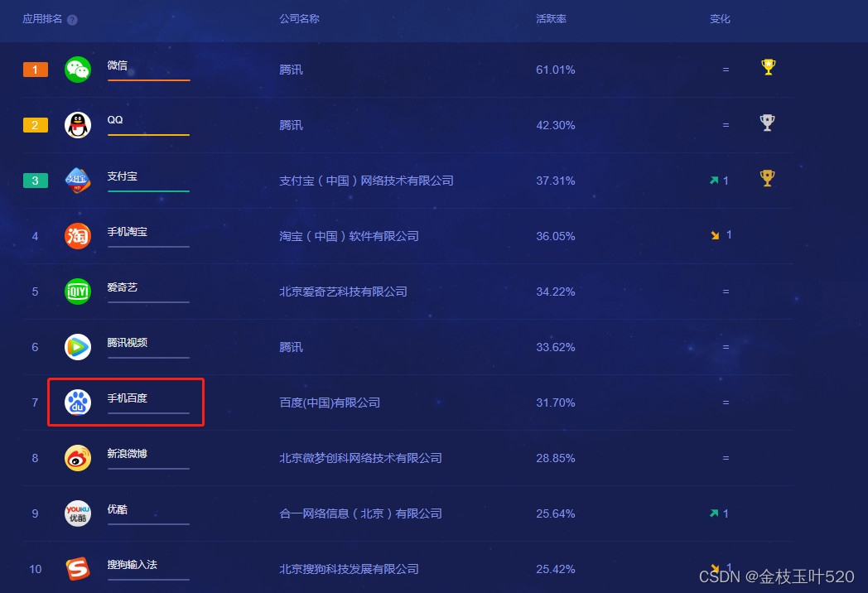Click the 42.30% activity rate
The width and height of the screenshot is (868, 593).
click(x=555, y=125)
